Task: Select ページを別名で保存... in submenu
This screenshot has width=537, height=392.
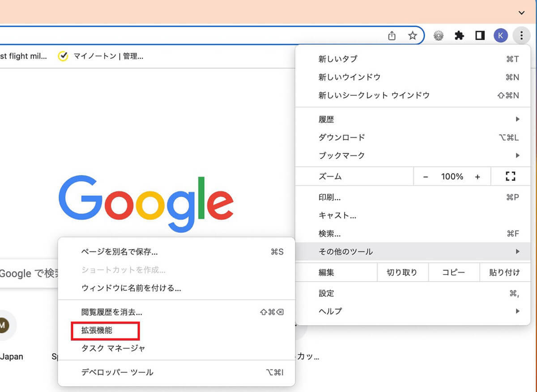Action: [176, 252]
